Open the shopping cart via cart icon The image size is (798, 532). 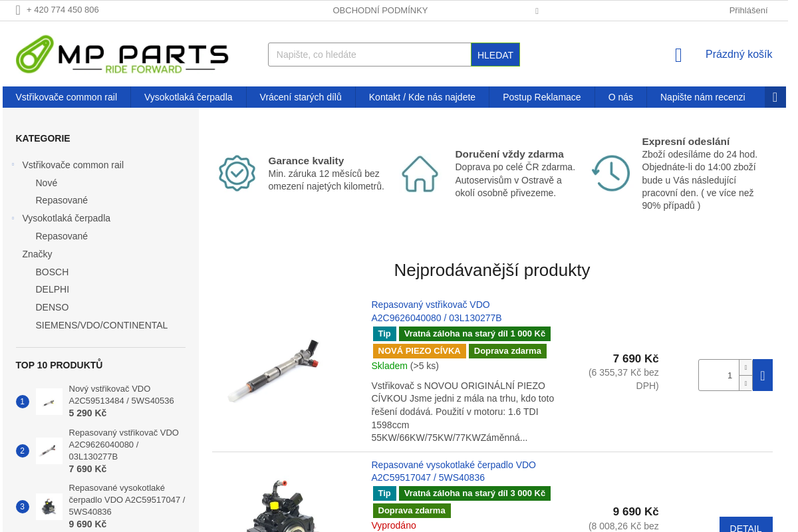tap(678, 55)
